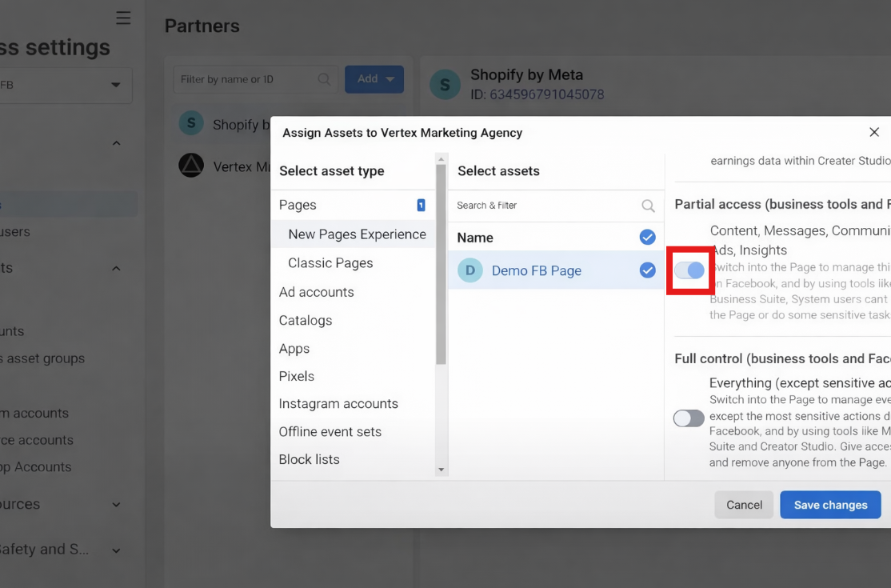Disable the Partial access toggle
This screenshot has height=588, width=891.
[689, 270]
